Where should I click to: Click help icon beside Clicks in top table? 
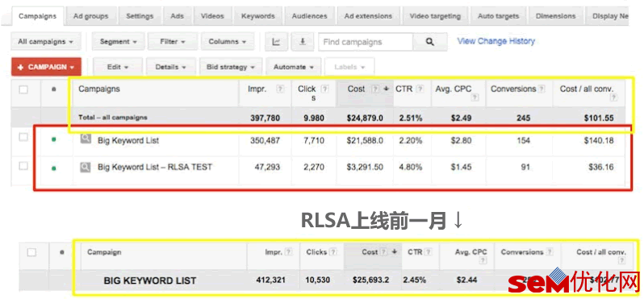point(324,89)
